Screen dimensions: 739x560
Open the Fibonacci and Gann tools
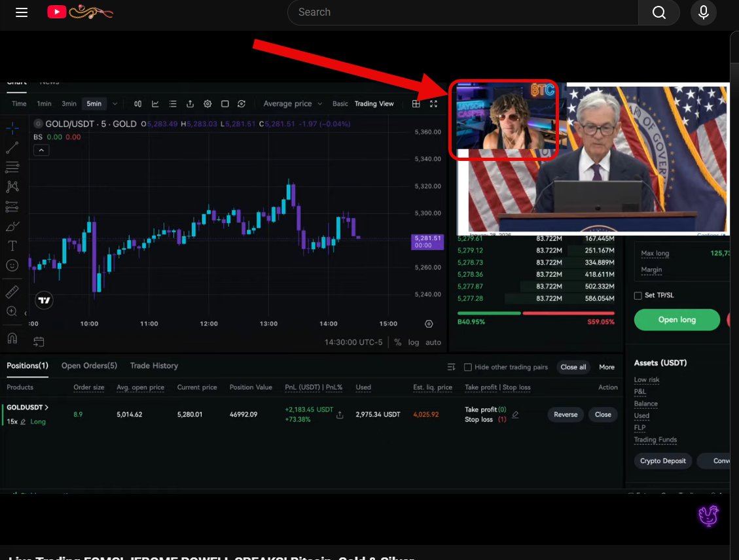click(x=12, y=167)
